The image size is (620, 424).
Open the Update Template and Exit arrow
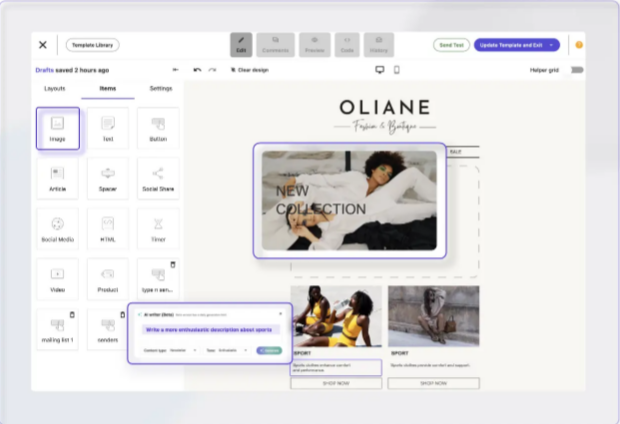551,45
